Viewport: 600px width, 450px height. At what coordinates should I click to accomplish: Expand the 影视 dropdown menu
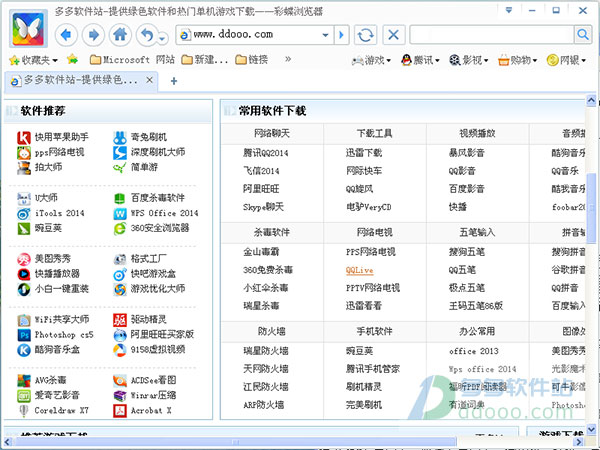(x=469, y=60)
